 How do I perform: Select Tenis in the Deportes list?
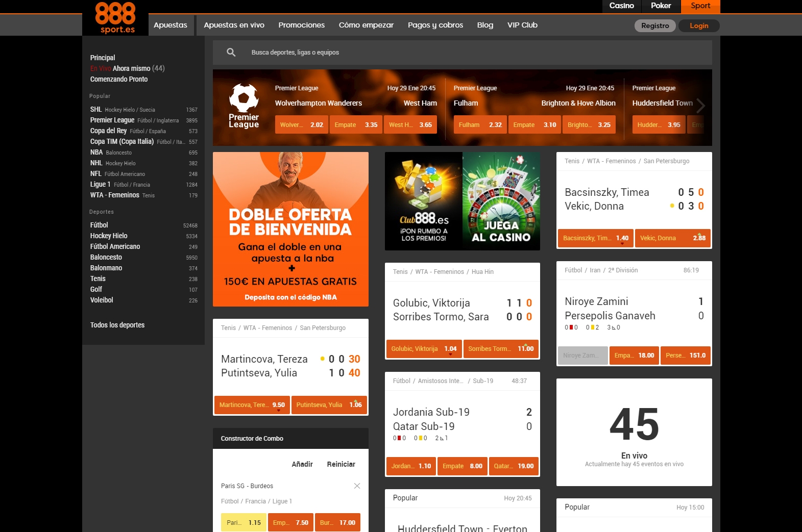144,278
